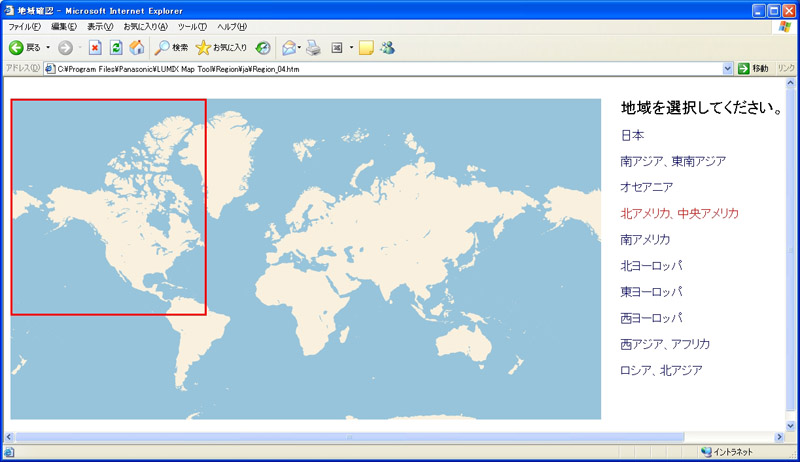Open the ヘルプ(H) menu
The height and width of the screenshot is (462, 800).
tap(232, 27)
